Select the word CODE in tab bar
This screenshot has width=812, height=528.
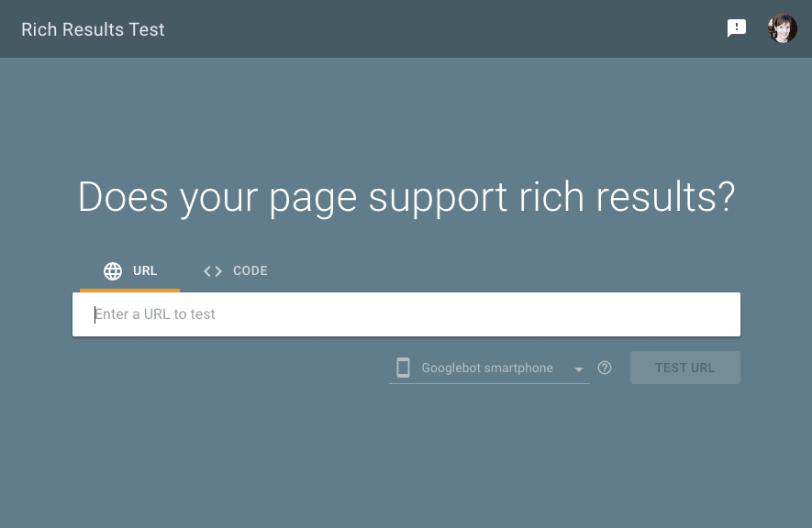(250, 271)
